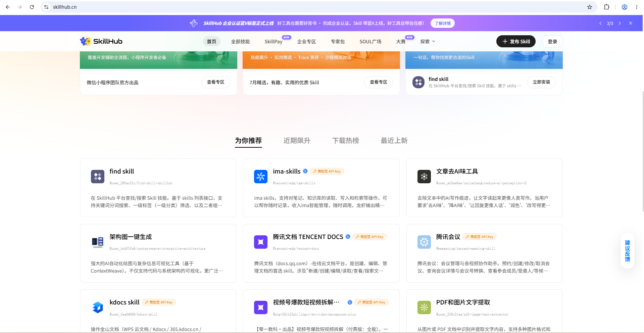This screenshot has width=644, height=333.
Task: Dismiss the purple announcement banner
Action: (631, 23)
